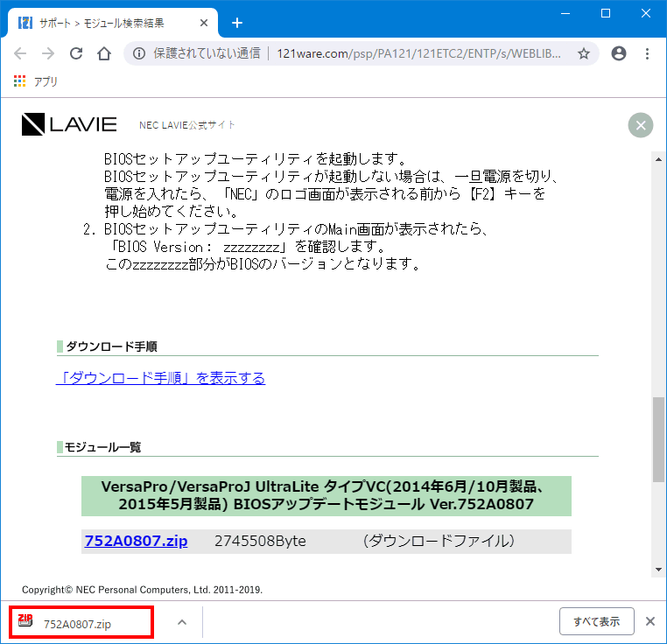The height and width of the screenshot is (644, 667).
Task: Bookmark this page with star icon
Action: pos(584,53)
